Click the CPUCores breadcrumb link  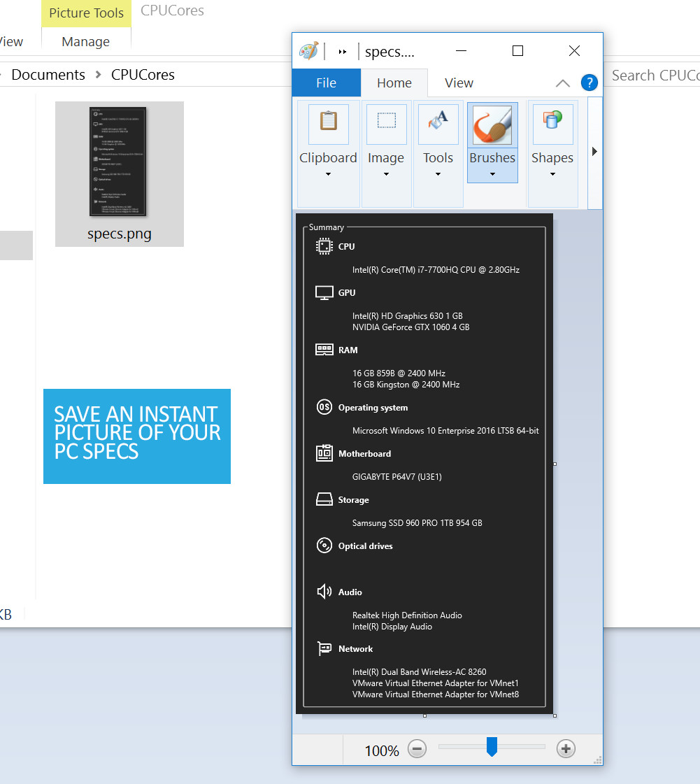click(142, 74)
